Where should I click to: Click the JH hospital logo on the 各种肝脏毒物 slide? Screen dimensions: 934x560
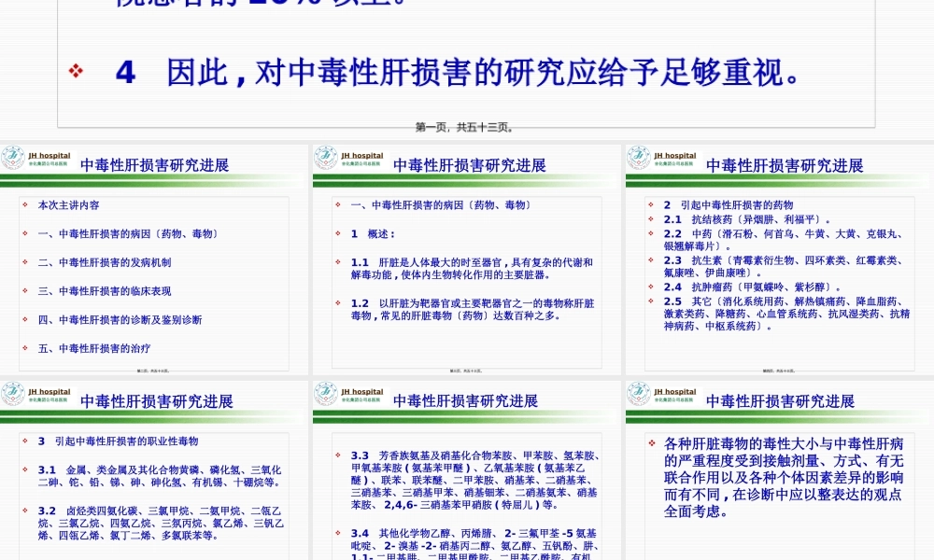pyautogui.click(x=639, y=394)
